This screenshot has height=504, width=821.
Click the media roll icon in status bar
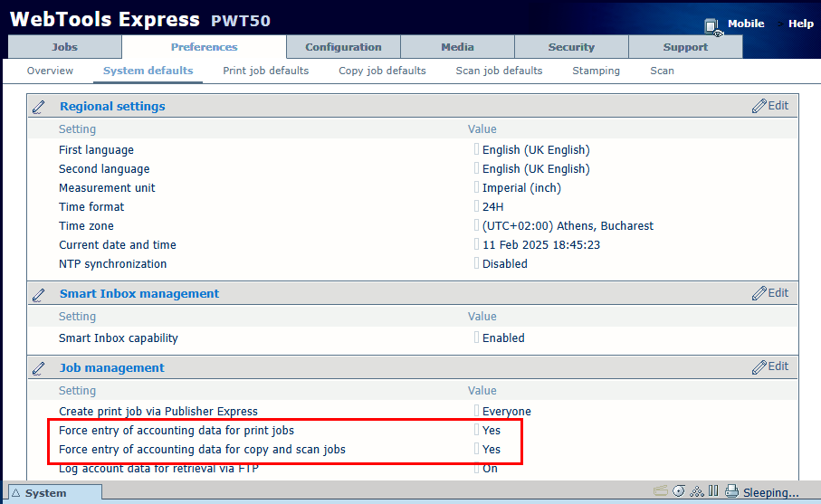[x=679, y=491]
